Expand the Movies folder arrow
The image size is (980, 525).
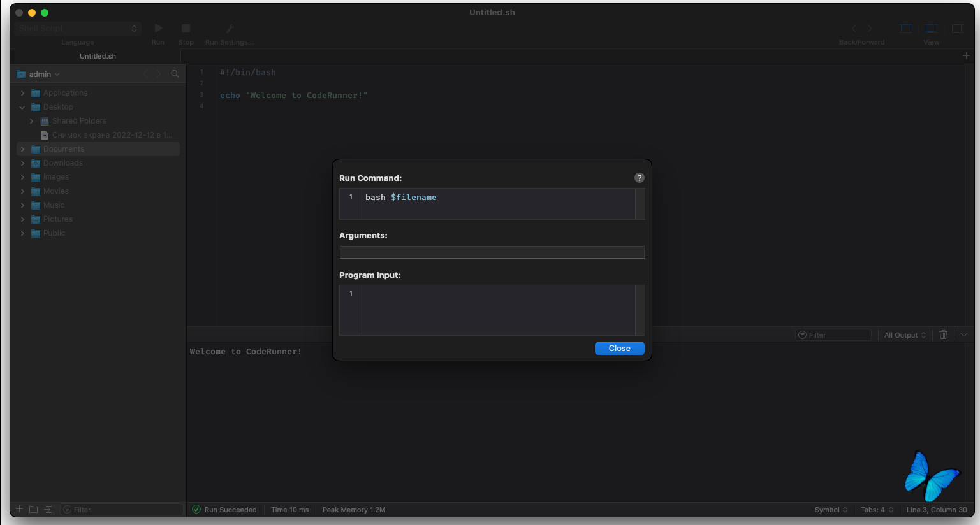(23, 191)
